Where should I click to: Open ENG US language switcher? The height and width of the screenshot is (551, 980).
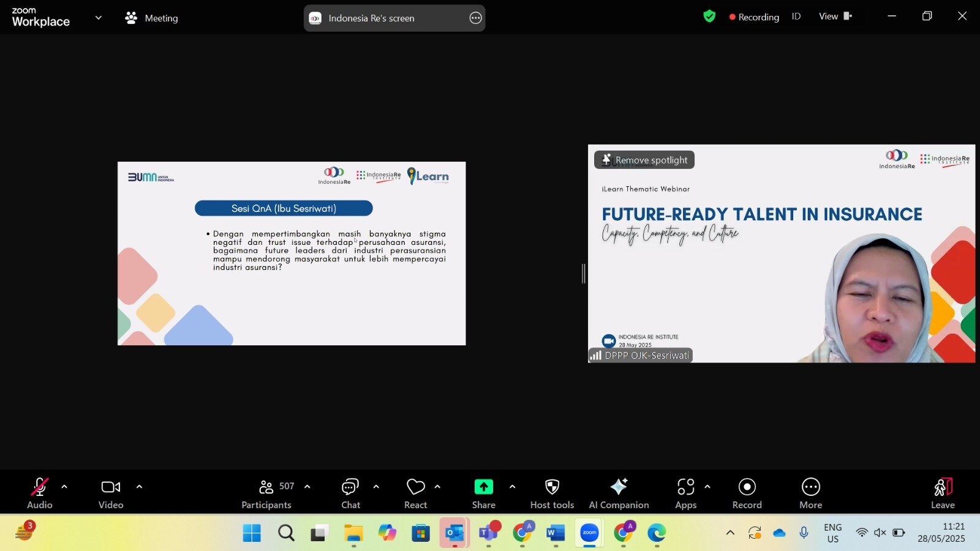[x=833, y=533]
